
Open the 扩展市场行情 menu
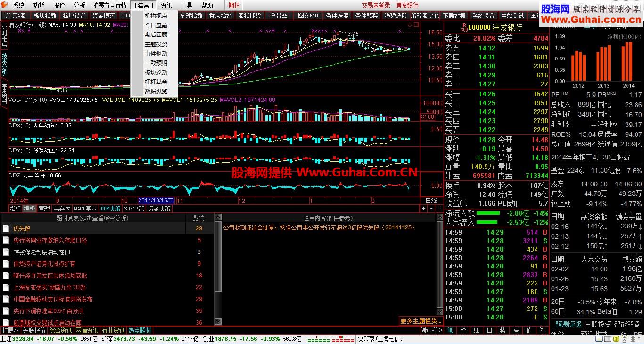[x=109, y=5]
